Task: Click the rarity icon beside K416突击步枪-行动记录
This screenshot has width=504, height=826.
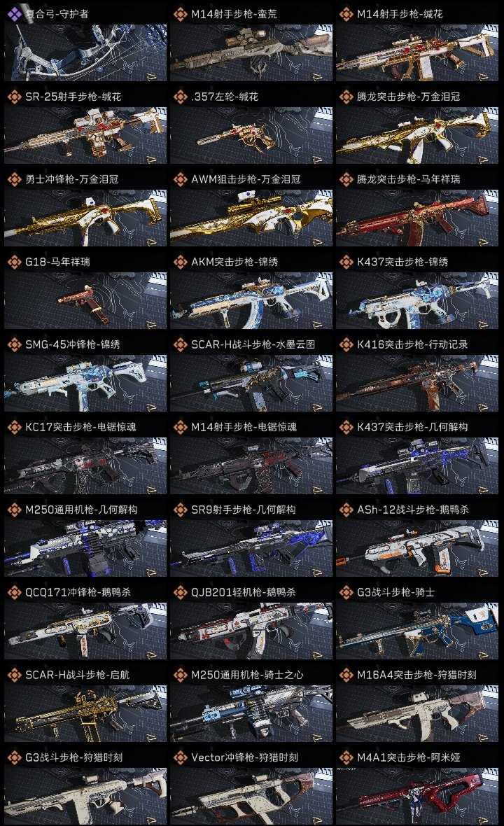Action: (346, 344)
